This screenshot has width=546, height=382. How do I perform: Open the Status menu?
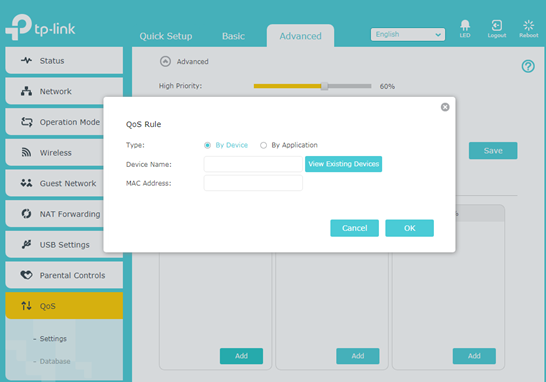64,61
